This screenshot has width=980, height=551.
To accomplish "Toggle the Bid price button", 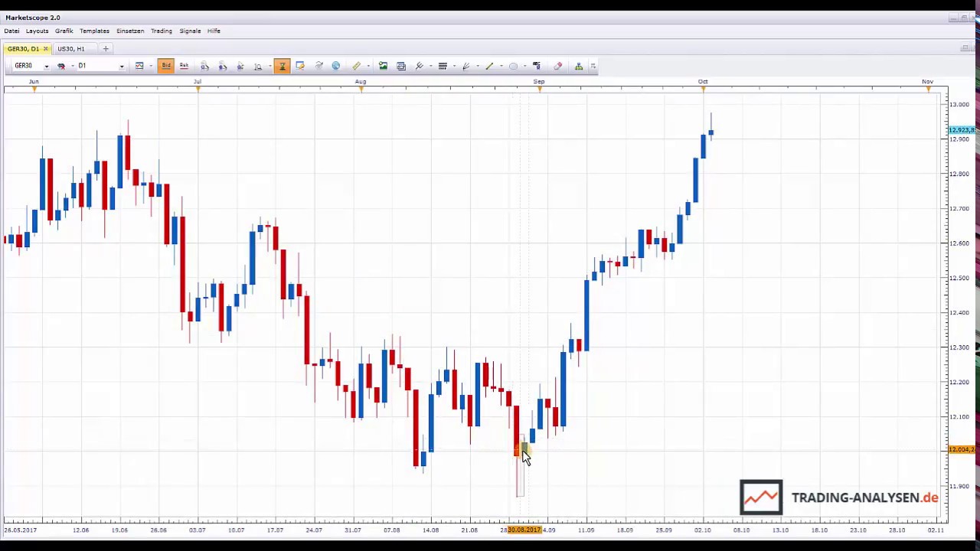I will coord(166,66).
